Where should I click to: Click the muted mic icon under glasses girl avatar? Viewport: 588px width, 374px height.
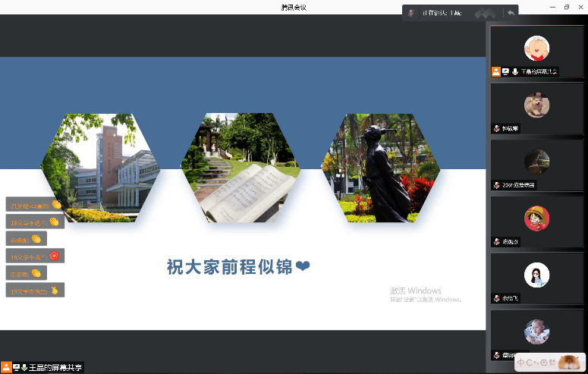496,298
